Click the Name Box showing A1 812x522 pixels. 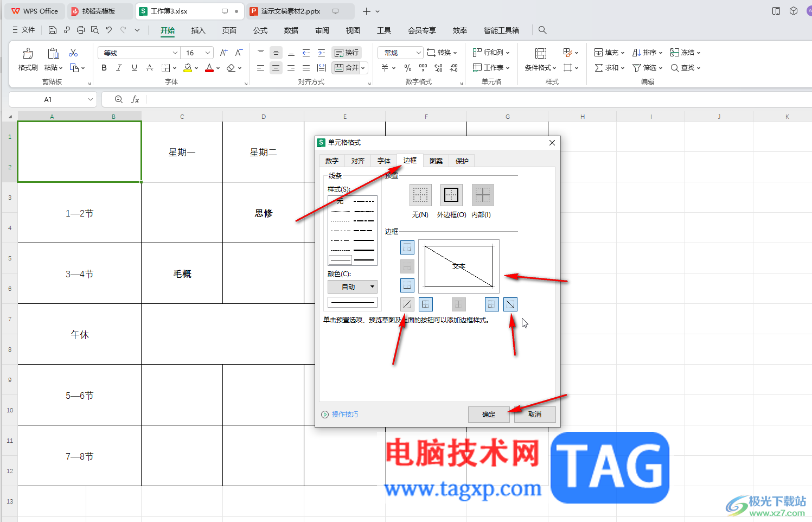pos(53,99)
